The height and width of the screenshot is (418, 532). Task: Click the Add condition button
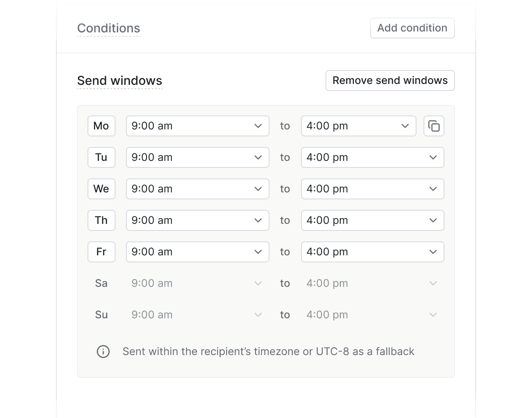pos(412,28)
